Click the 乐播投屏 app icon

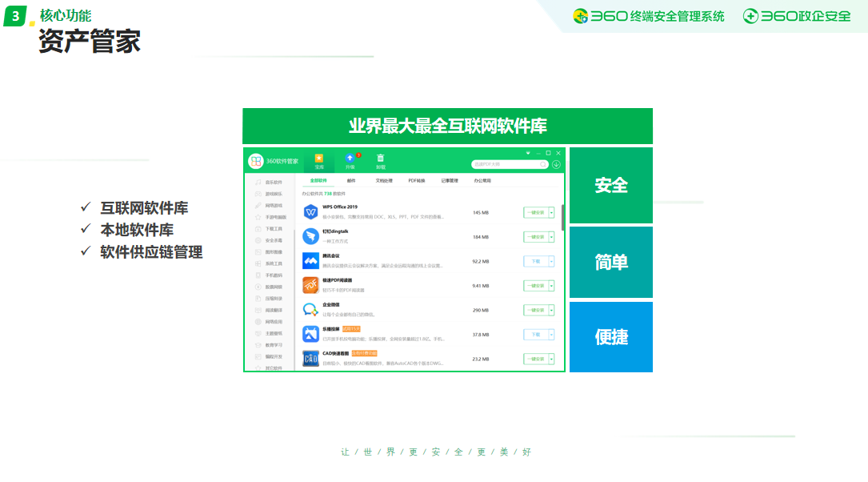tap(310, 334)
